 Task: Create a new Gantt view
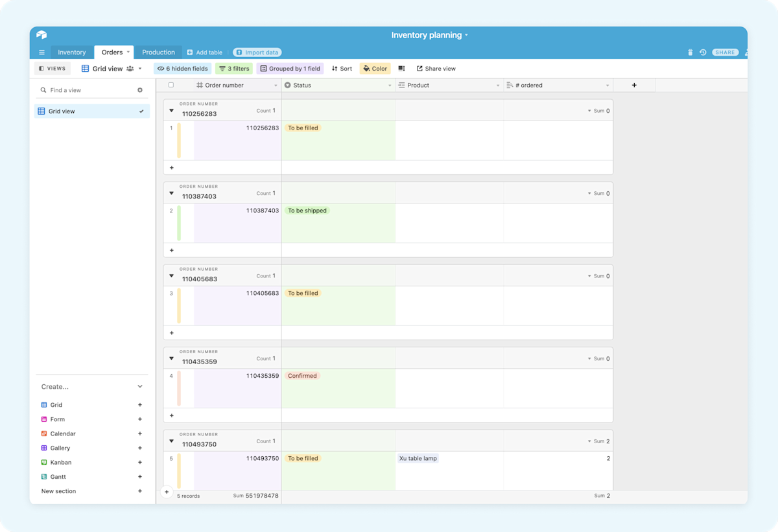[x=139, y=476]
